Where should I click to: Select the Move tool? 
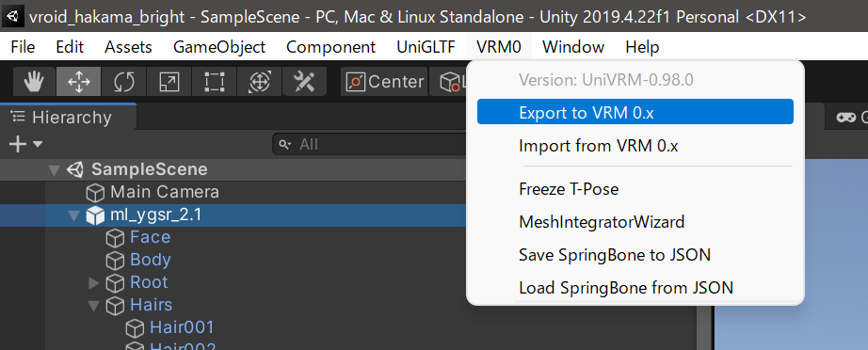click(78, 82)
